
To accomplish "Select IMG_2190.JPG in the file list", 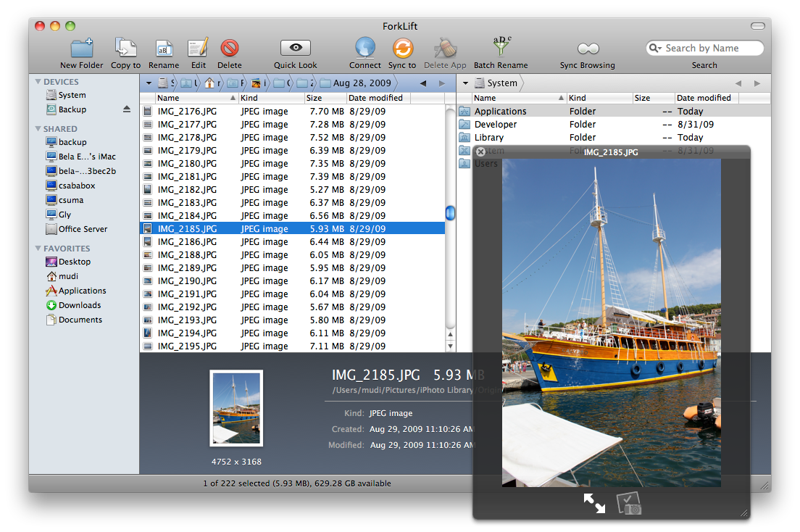I will 188,281.
